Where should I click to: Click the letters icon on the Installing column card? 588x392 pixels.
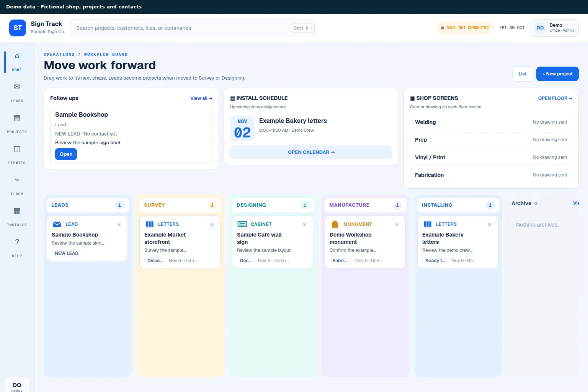(x=428, y=224)
